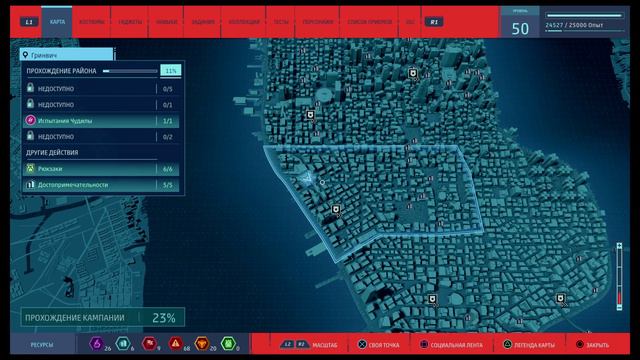Screen dimensions: 640x360
Task: Click the Прохождение кампании 23% panel
Action: click(103, 318)
